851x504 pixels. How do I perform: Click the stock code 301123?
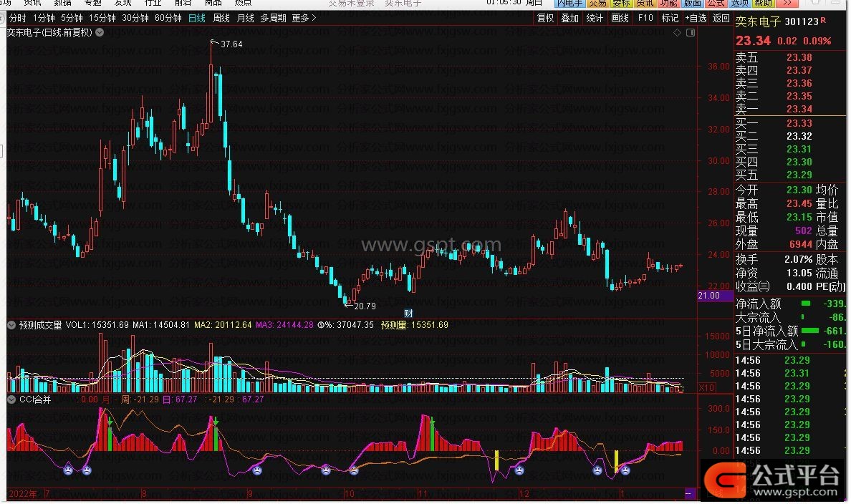click(x=802, y=21)
